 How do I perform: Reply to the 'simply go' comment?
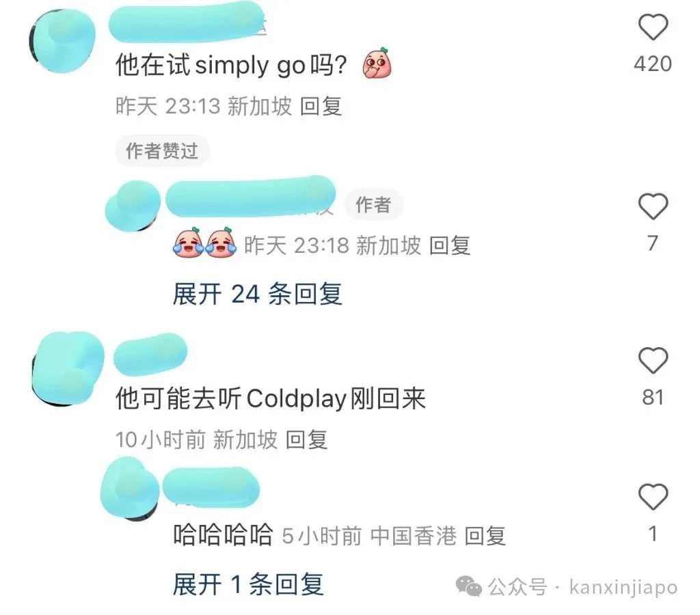click(321, 106)
